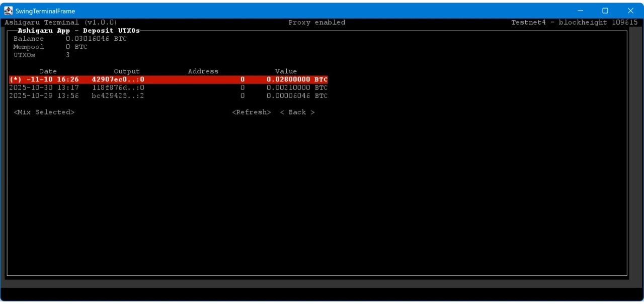Maximize the SwingTerminalFrame window
644x304 pixels.
point(605,11)
